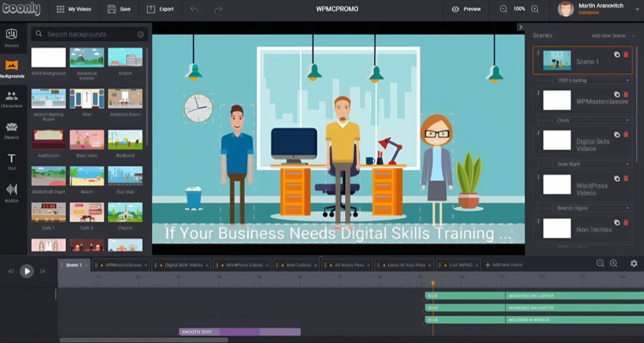Pick the Beach background thumbnail

[86, 176]
